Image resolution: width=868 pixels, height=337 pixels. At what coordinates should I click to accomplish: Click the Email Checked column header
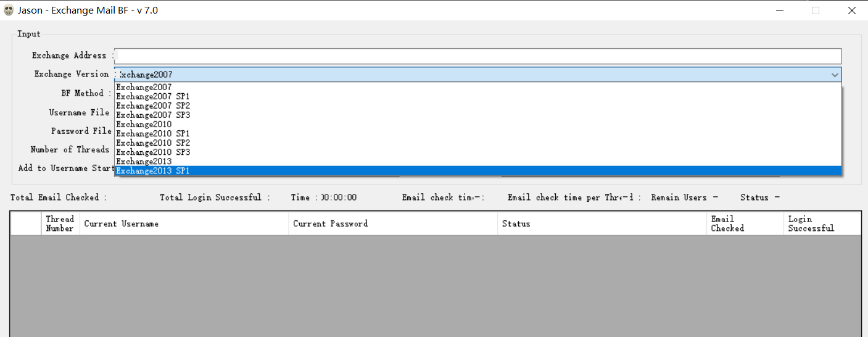(745, 223)
